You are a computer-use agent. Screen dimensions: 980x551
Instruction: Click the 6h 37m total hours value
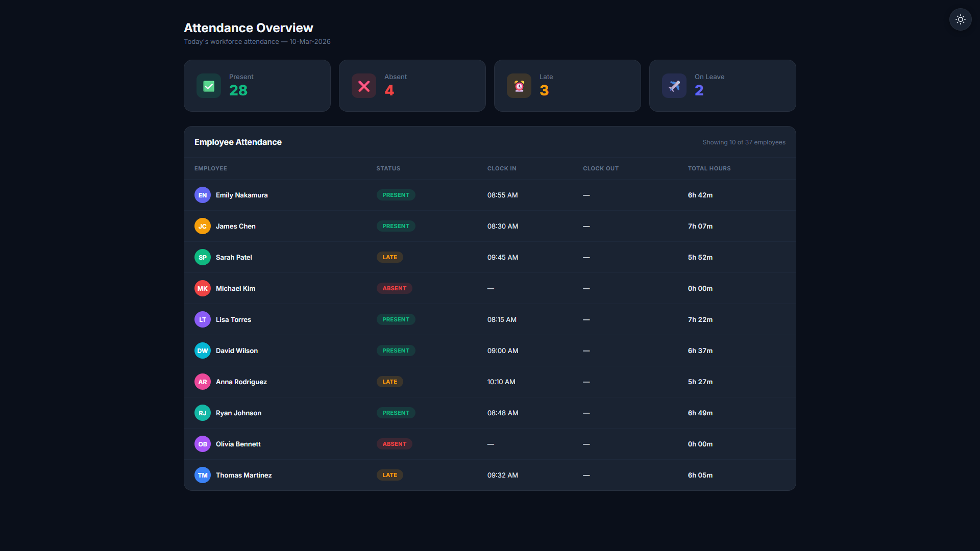700,350
